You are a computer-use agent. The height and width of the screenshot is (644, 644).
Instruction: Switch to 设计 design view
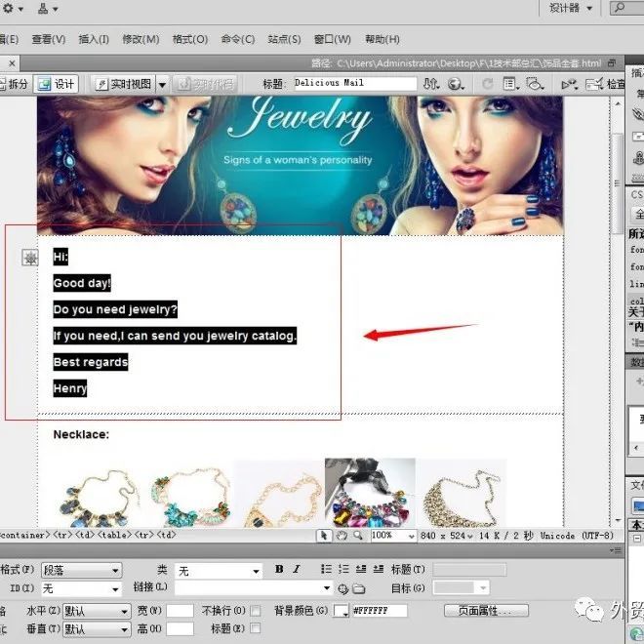[x=56, y=84]
